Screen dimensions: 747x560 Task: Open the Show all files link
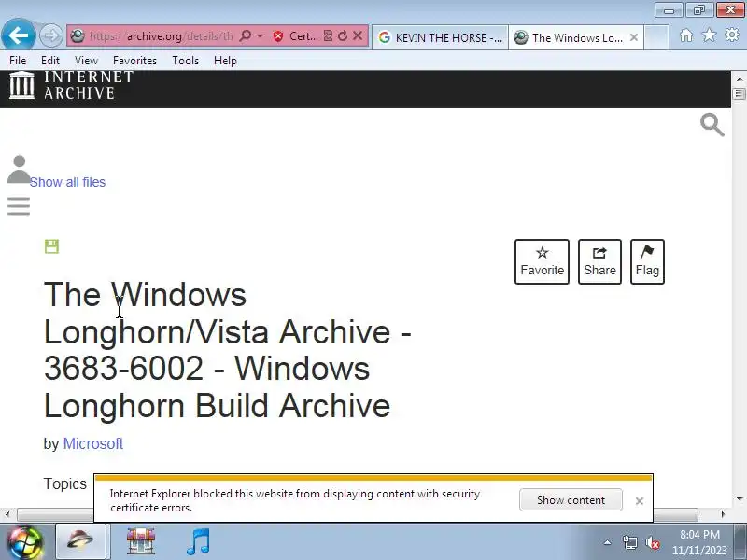tap(67, 182)
